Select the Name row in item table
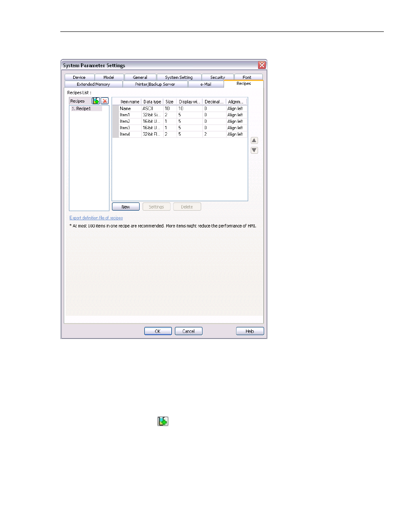Viewport: 411px width, 532px height. (180, 109)
